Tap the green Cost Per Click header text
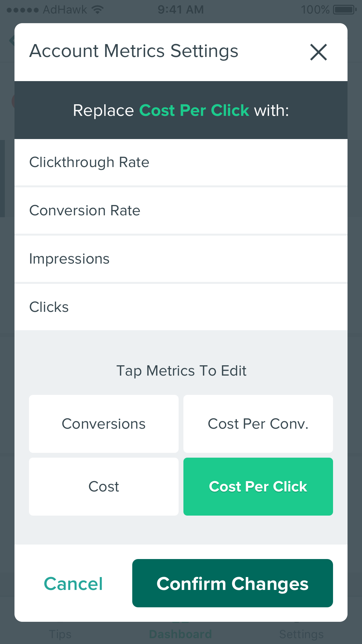Viewport: 362px width, 644px height. 194,110
